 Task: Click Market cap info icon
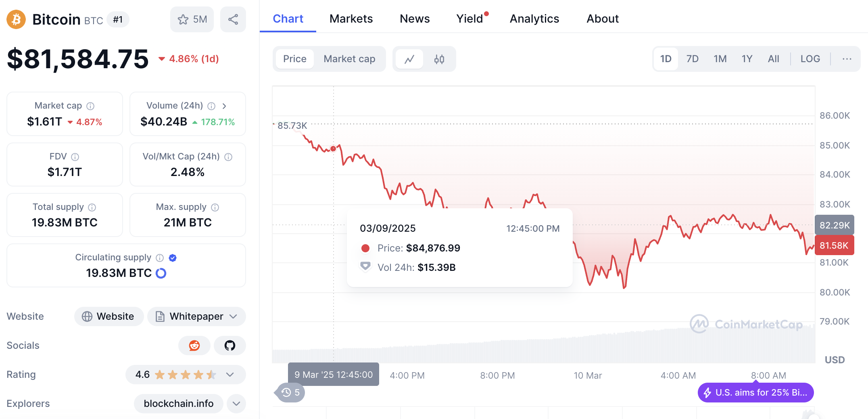[91, 106]
